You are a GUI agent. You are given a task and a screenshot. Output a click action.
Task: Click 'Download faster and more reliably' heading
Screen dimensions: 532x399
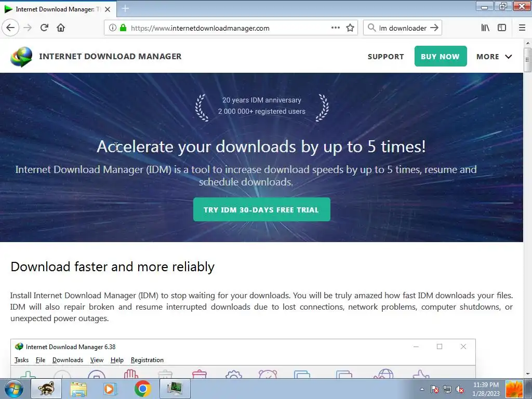click(x=112, y=267)
